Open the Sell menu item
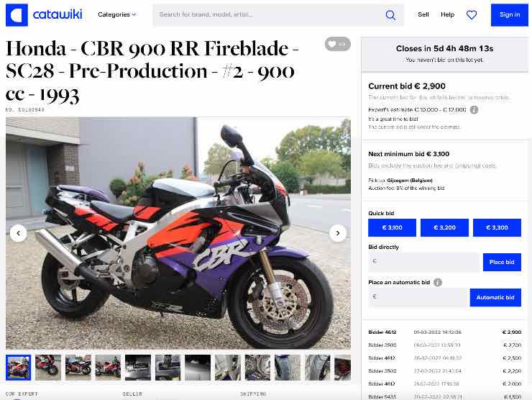The image size is (532, 400). [x=423, y=14]
